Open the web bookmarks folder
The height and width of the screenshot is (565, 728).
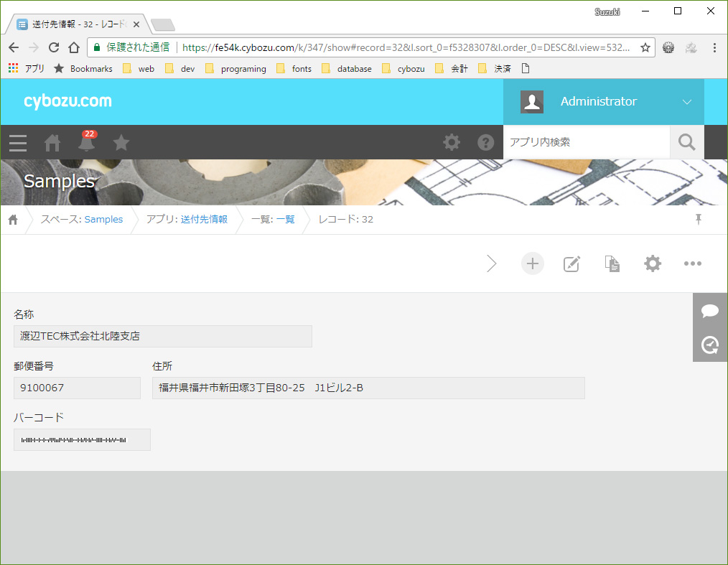(139, 69)
